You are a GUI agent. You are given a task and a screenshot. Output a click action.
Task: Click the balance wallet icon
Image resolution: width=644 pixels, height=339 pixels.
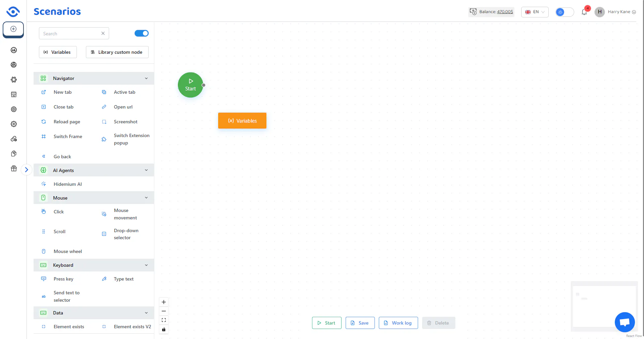coord(473,12)
